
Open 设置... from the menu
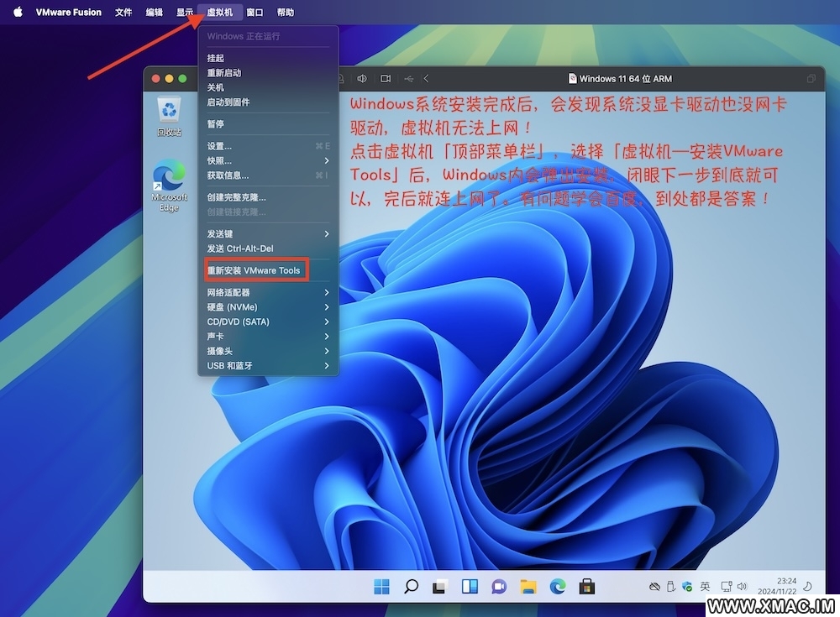[x=268, y=146]
